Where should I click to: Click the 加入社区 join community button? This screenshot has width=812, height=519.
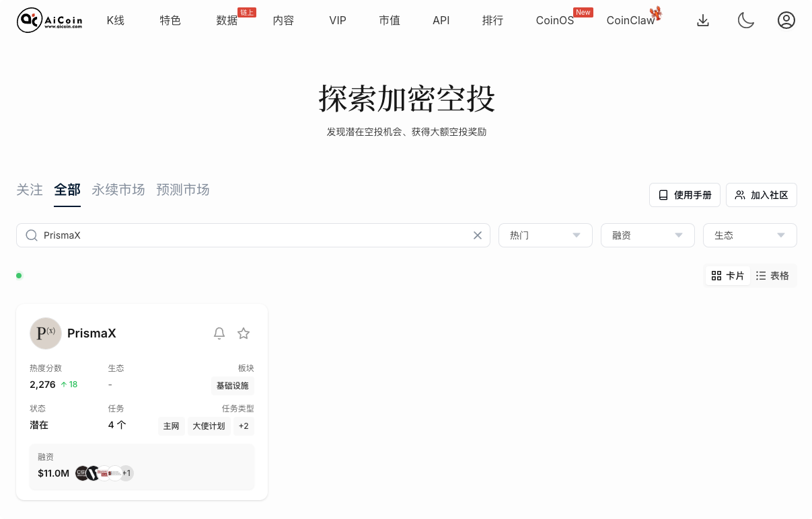coord(762,195)
